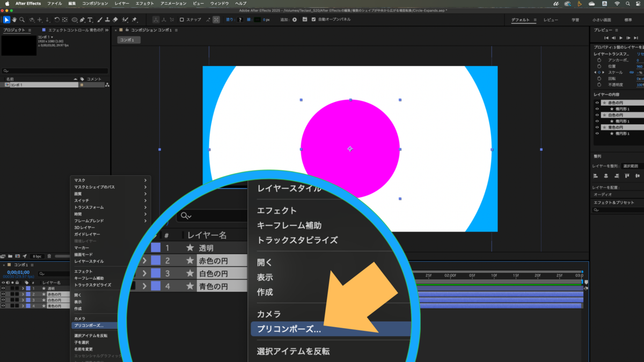Open the エフェクト menu in menu bar
The height and width of the screenshot is (362, 644).
click(x=145, y=3)
